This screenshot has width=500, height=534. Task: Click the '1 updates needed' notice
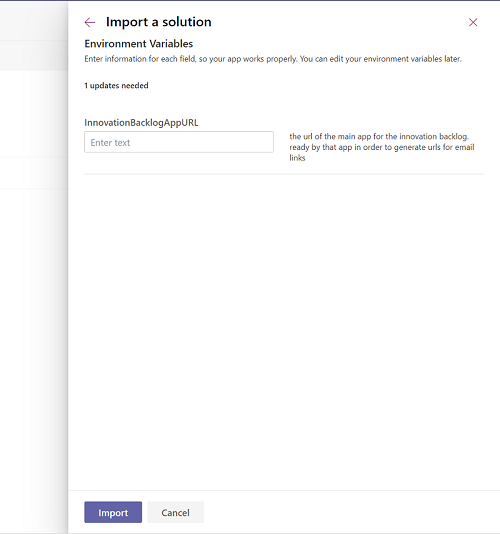116,85
